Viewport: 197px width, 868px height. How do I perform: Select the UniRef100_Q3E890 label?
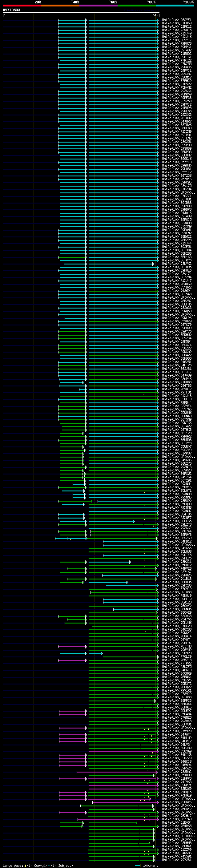click(x=177, y=501)
